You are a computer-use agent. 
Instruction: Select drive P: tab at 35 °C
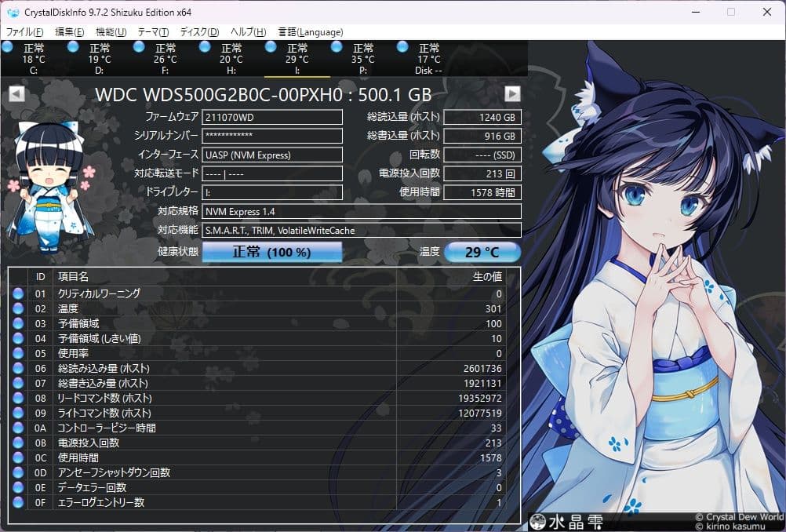point(363,59)
